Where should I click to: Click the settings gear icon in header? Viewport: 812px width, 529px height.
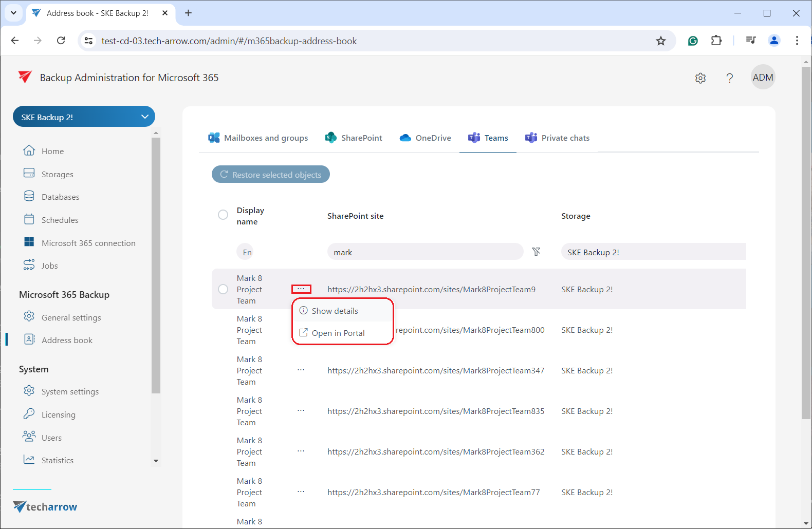(x=700, y=78)
